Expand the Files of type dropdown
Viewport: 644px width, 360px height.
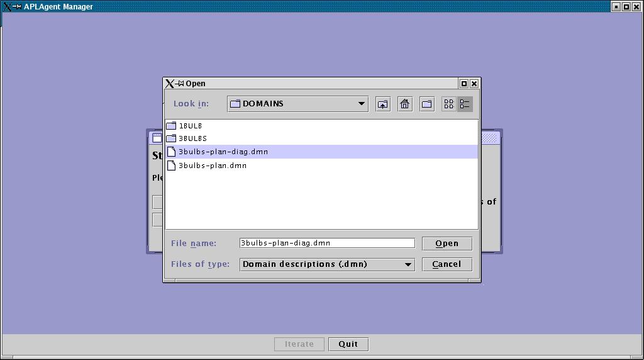408,264
